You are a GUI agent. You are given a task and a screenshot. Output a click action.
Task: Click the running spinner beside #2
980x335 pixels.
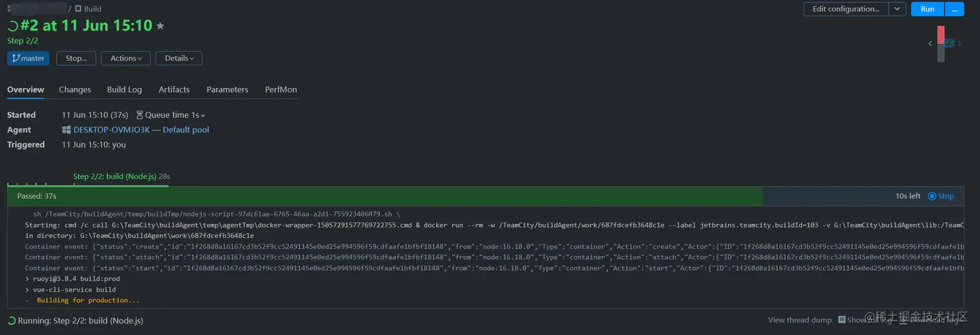(x=12, y=27)
